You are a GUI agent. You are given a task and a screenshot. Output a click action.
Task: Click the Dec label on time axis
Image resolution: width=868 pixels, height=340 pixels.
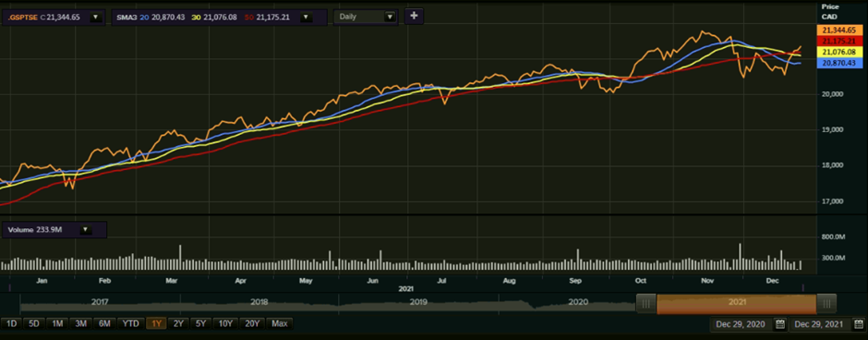773,281
